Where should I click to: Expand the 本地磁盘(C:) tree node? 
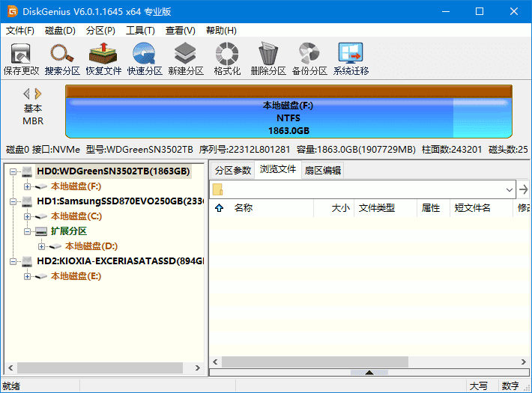tap(27, 216)
